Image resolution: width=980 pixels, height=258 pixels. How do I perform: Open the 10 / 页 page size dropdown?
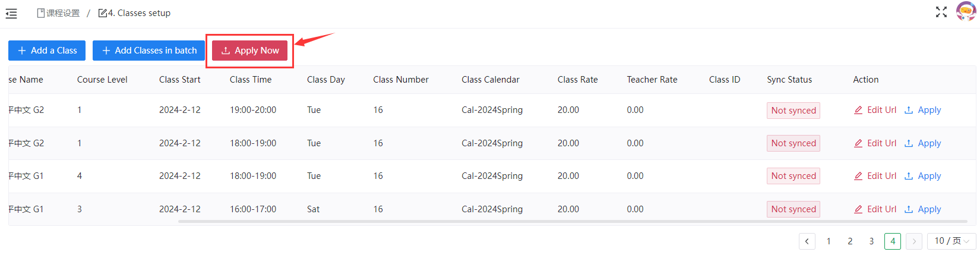(x=951, y=241)
